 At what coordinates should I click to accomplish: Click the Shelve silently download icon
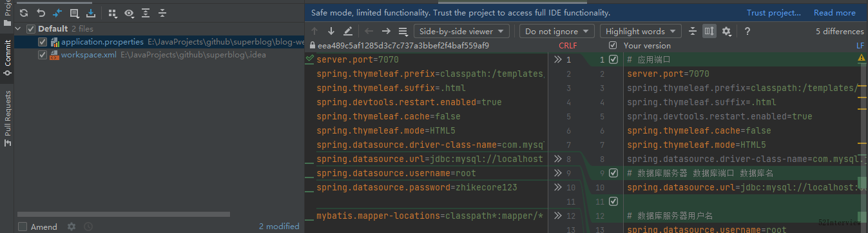click(x=90, y=13)
